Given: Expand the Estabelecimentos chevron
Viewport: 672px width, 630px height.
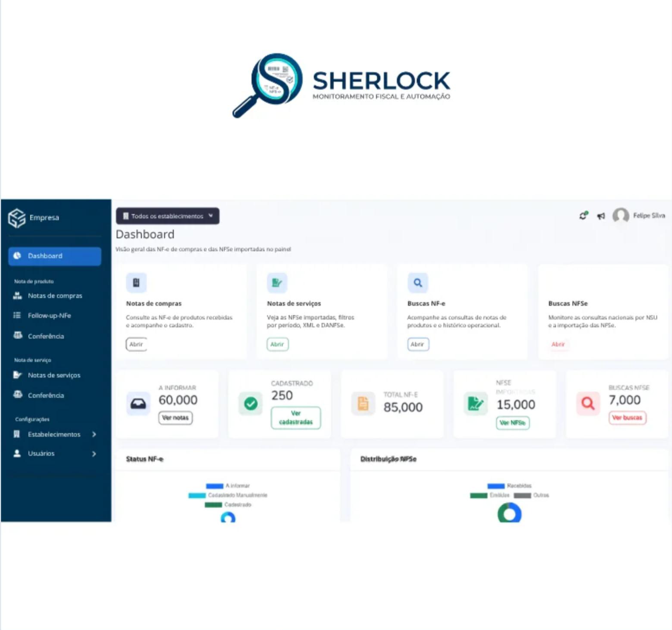Looking at the screenshot, I should (94, 434).
